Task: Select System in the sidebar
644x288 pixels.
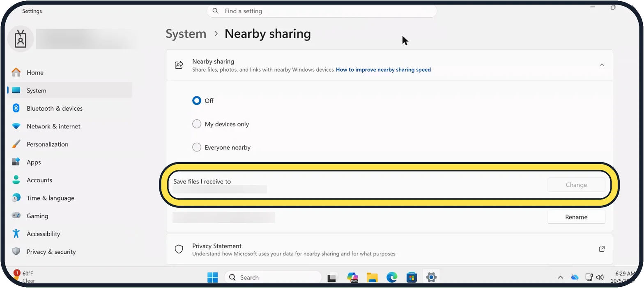Action: click(69, 91)
